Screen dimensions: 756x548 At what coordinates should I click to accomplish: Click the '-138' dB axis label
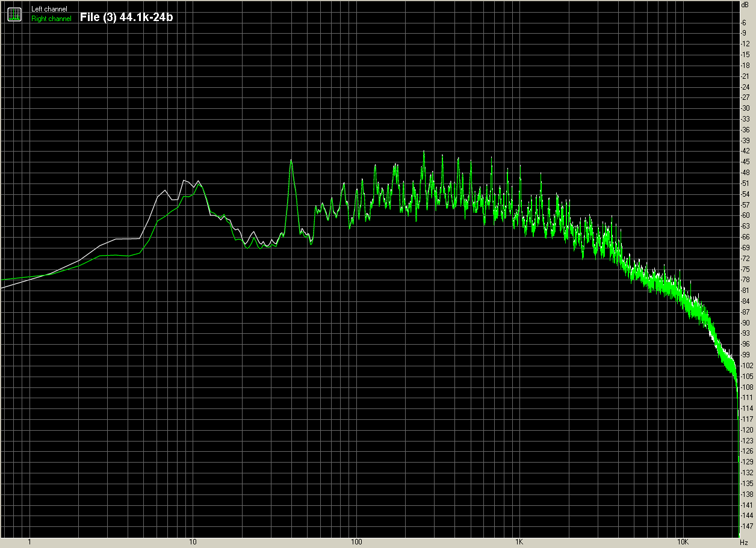[x=747, y=494]
